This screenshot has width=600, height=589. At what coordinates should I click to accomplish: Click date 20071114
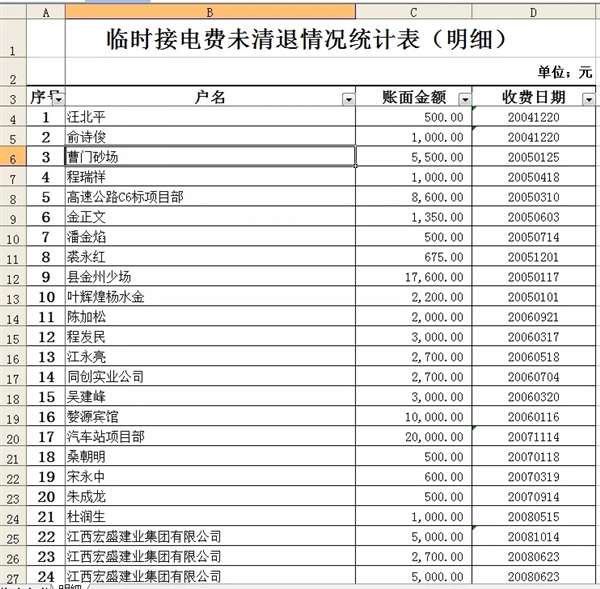(533, 436)
